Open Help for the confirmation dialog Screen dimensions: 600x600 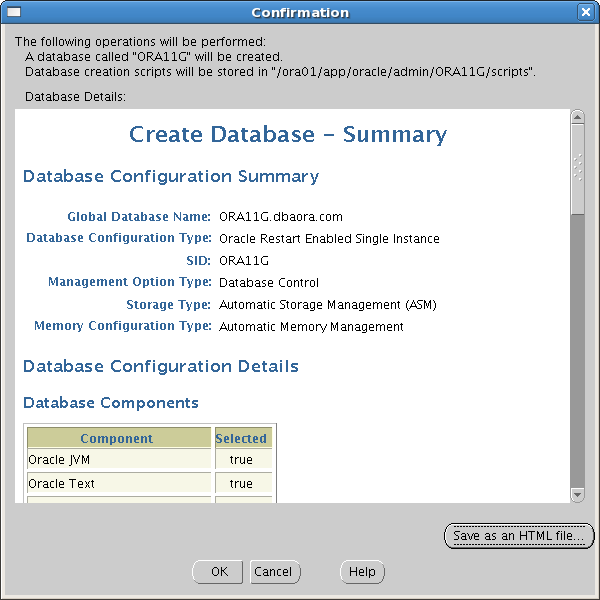coord(362,572)
